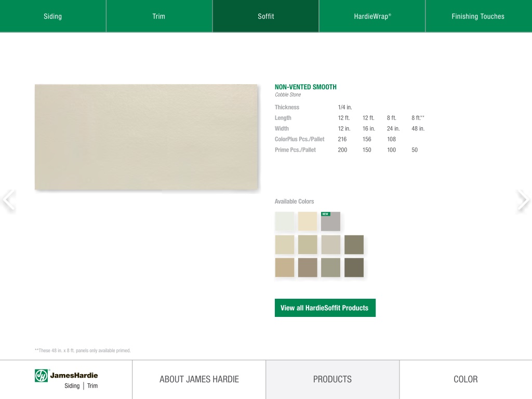The width and height of the screenshot is (532, 399).
Task: Click ColorPlus Pcs./Pallet value 108
Action: click(392, 139)
